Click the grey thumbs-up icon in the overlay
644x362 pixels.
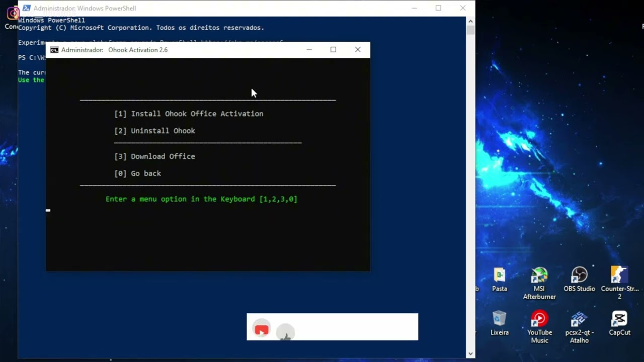(x=285, y=333)
